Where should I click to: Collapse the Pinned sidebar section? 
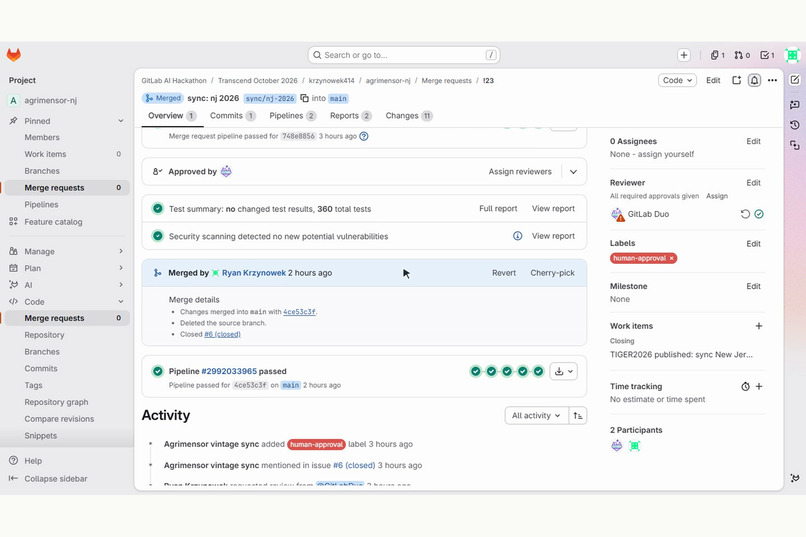[x=121, y=121]
